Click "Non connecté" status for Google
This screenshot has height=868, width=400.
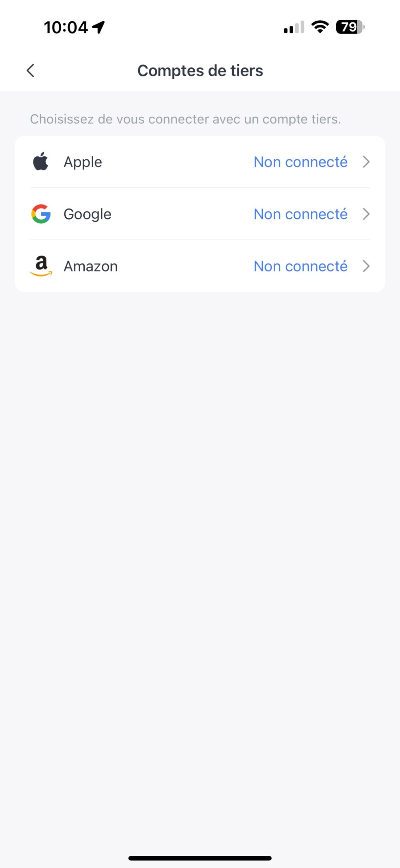point(300,214)
